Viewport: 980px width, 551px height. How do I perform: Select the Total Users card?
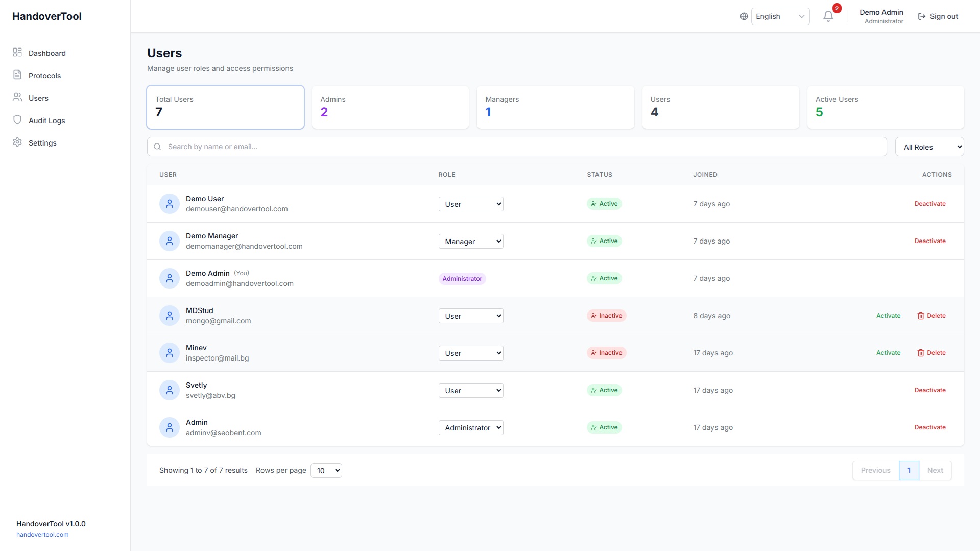[x=225, y=107]
